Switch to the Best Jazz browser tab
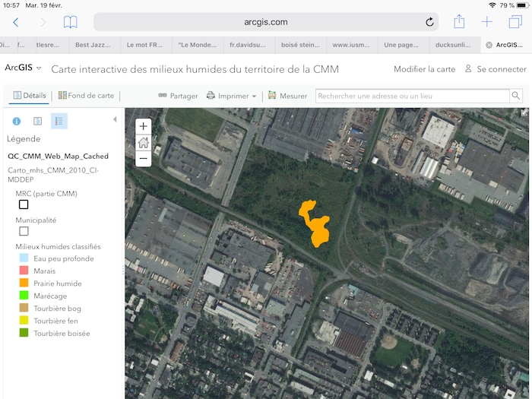Screen dimensions: 532x399 click(x=93, y=45)
